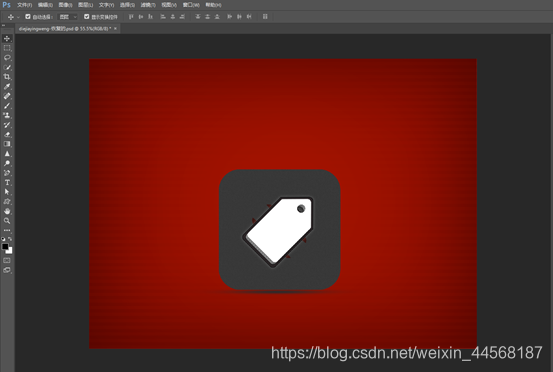Select the Rectangular Marquee tool

pos(7,48)
